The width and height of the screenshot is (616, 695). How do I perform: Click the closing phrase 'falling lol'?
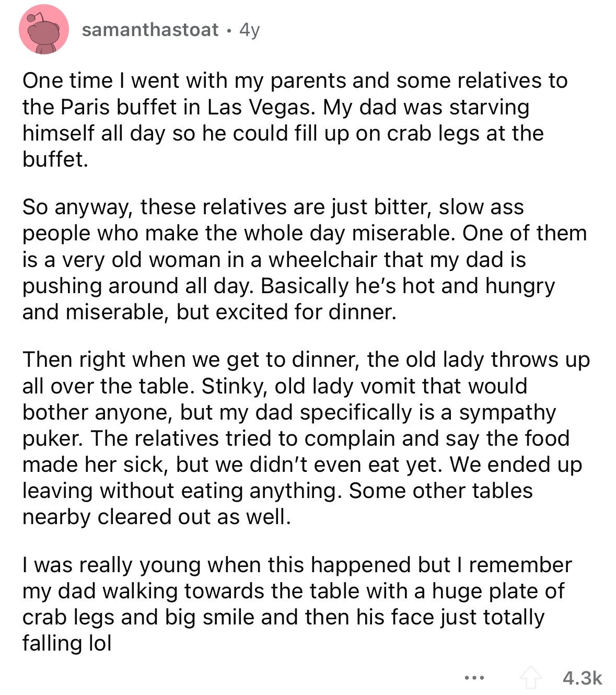67,643
